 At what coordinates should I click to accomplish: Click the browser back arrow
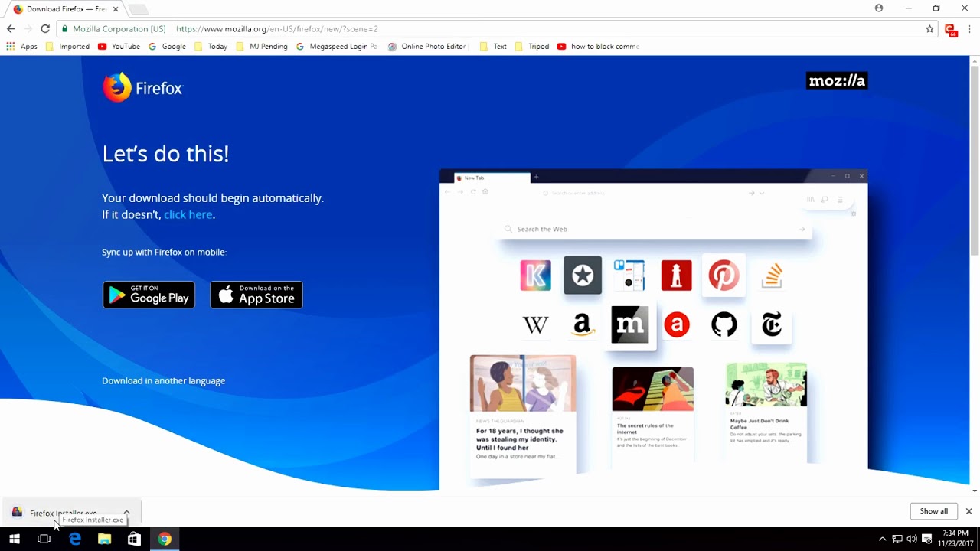click(x=11, y=29)
